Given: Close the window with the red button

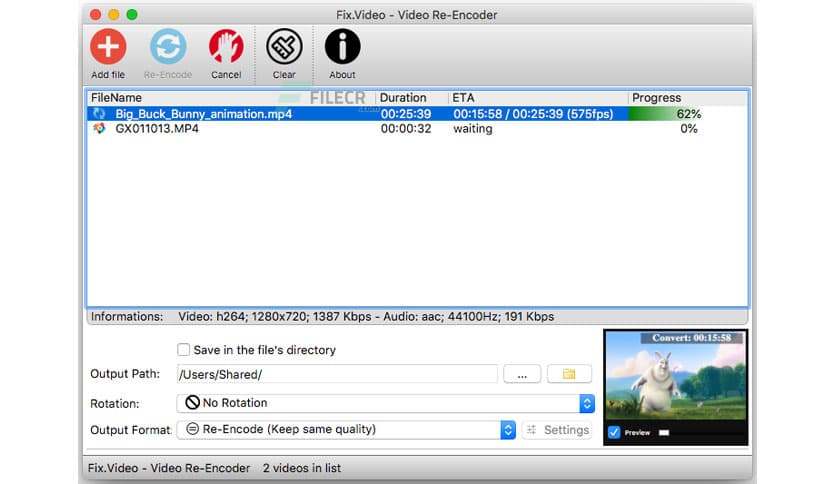Looking at the screenshot, I should (95, 14).
